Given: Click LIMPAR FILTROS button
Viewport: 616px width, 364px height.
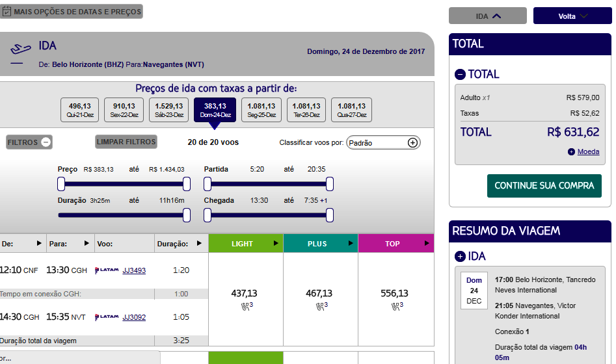Looking at the screenshot, I should (126, 142).
